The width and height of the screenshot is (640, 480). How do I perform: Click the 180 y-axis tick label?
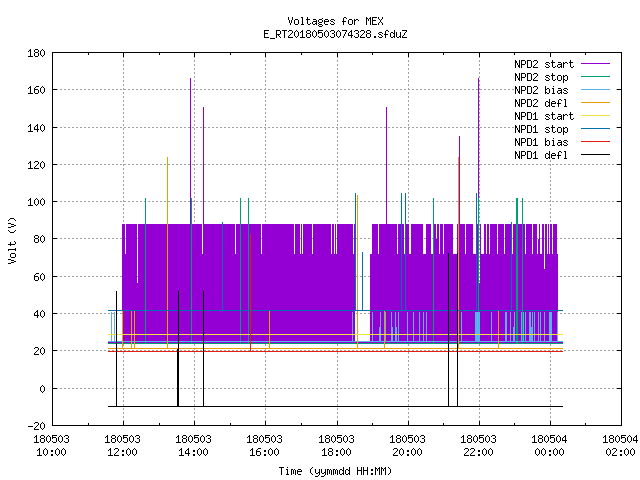[x=36, y=53]
